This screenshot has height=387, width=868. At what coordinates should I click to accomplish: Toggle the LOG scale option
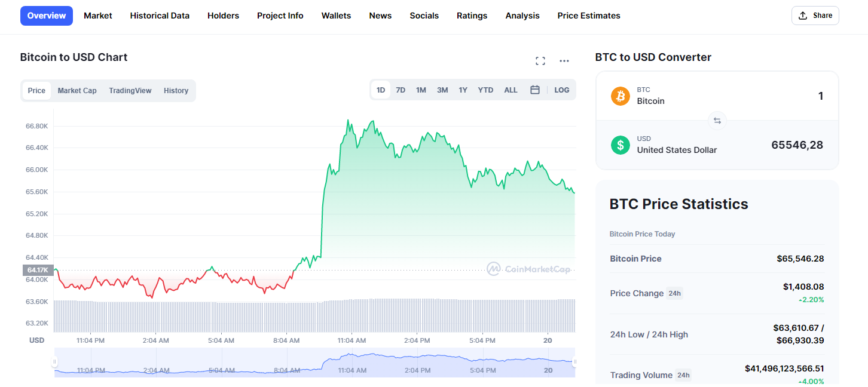(x=562, y=90)
